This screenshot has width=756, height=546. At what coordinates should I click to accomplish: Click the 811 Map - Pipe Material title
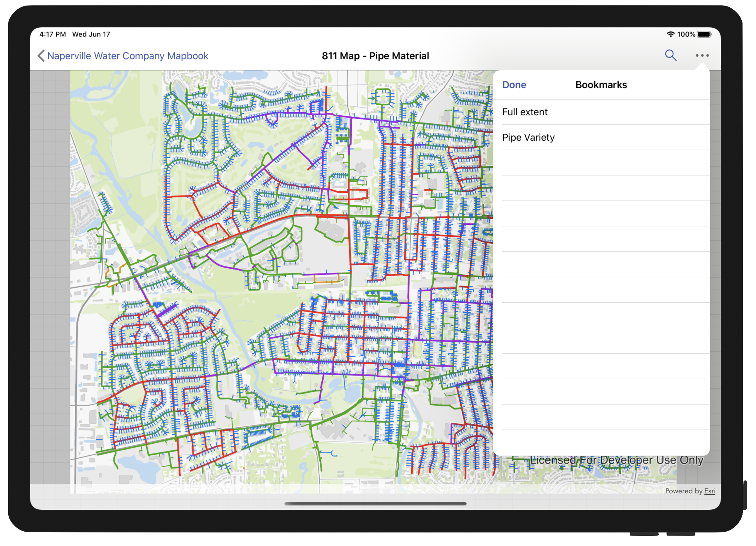(x=375, y=56)
